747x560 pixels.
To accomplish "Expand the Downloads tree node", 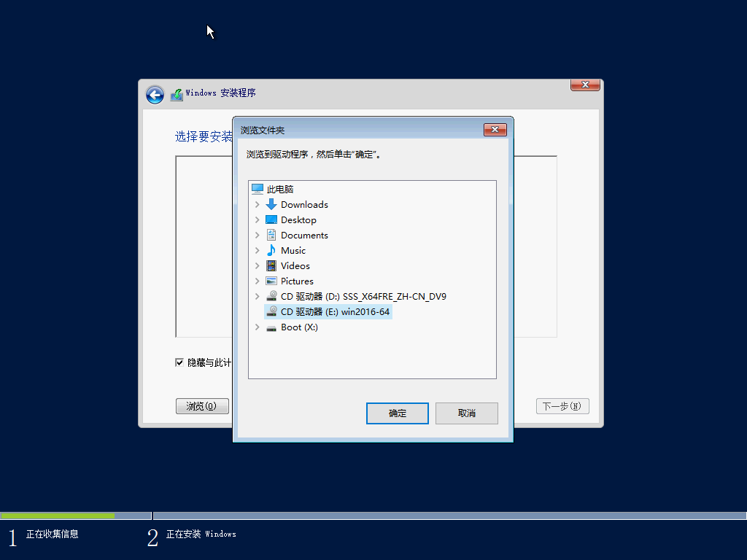I will (257, 204).
